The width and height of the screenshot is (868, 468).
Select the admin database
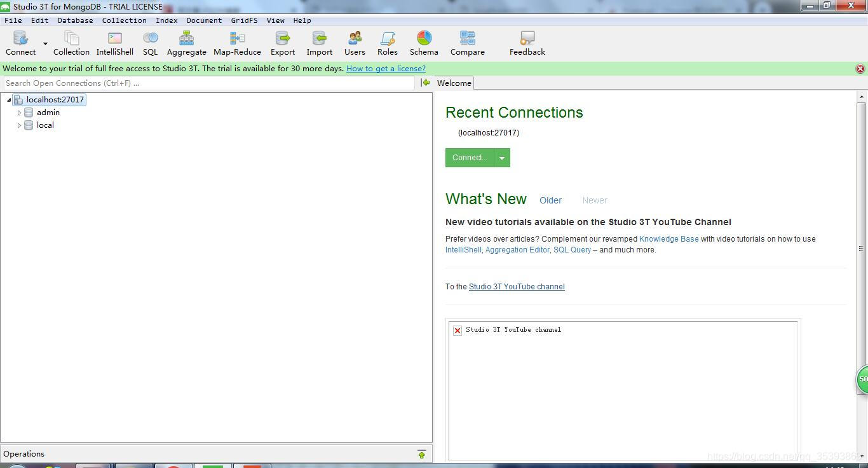click(48, 113)
